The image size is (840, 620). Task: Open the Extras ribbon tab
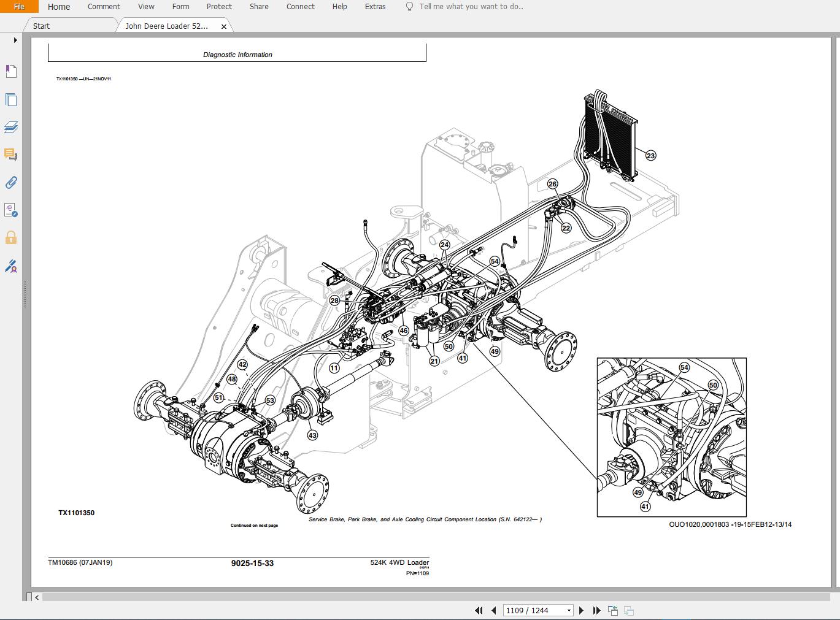tap(375, 7)
